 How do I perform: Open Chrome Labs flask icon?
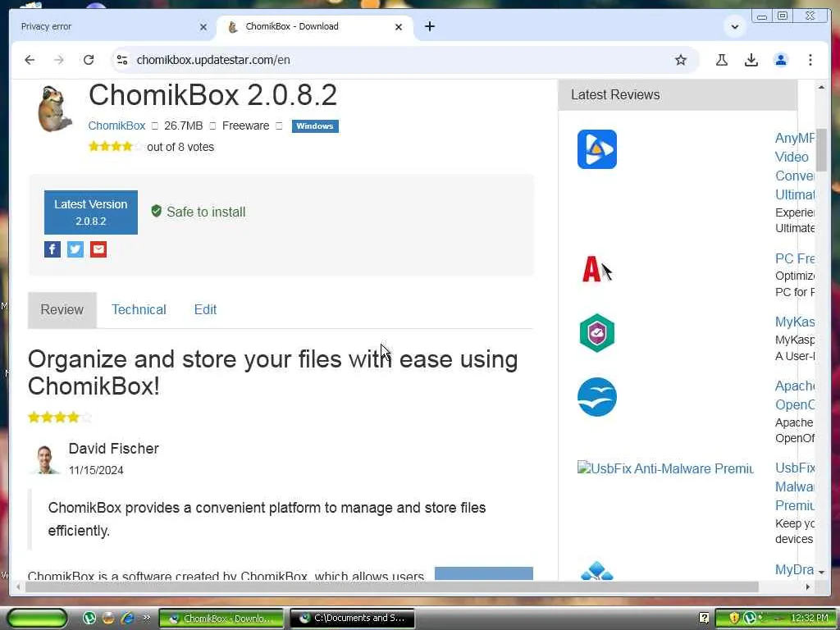pyautogui.click(x=722, y=60)
